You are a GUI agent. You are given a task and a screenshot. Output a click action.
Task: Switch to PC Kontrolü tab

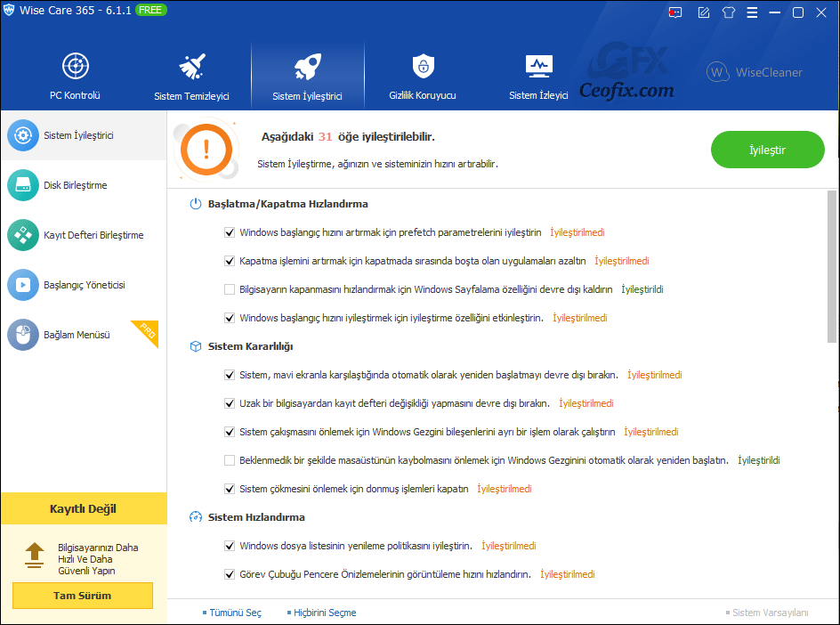[x=76, y=76]
